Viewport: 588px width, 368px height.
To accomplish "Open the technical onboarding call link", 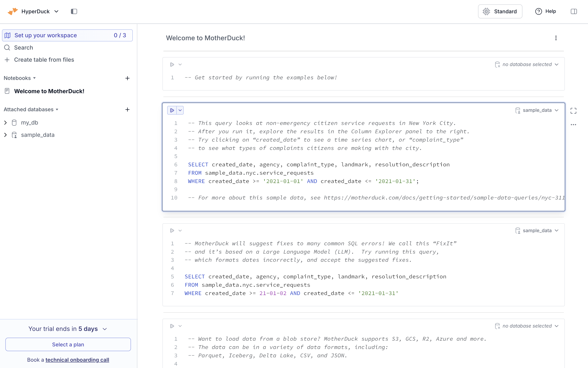I will coord(77,360).
